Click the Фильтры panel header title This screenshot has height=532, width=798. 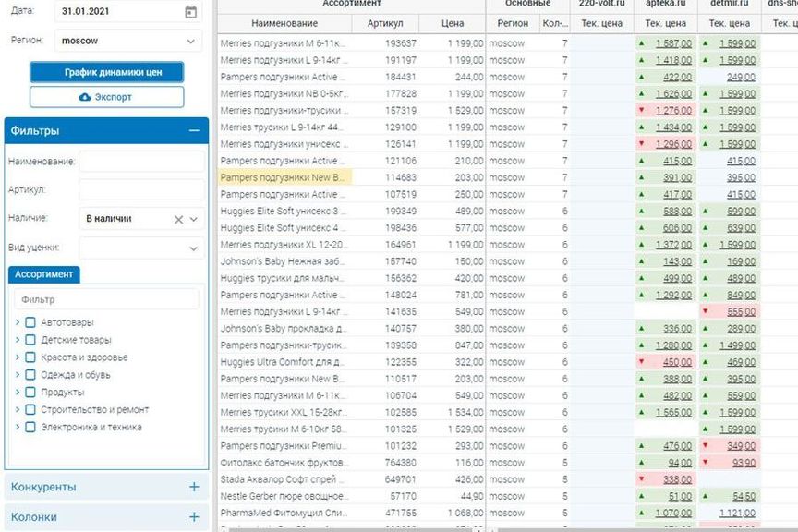pyautogui.click(x=34, y=131)
